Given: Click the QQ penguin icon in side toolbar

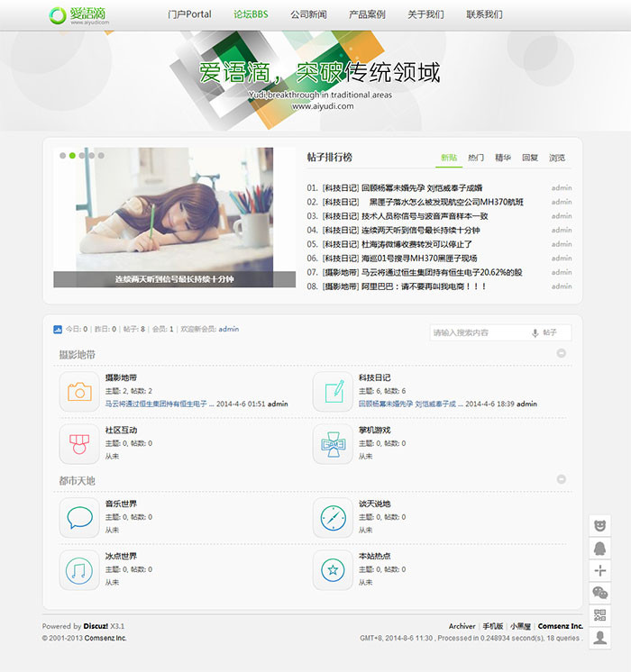Looking at the screenshot, I should pyautogui.click(x=599, y=549).
